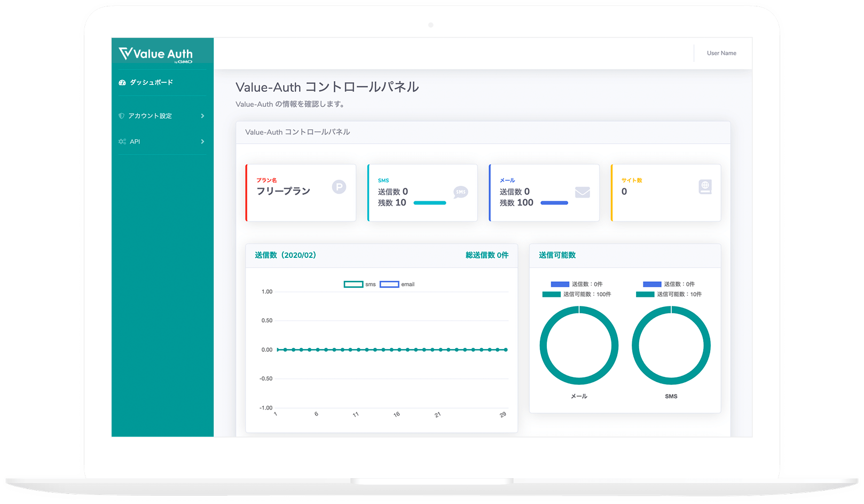Screen dimensions: 864x504
Task: Toggle 送信可能数：100件 legend for mail donut
Action: [577, 294]
